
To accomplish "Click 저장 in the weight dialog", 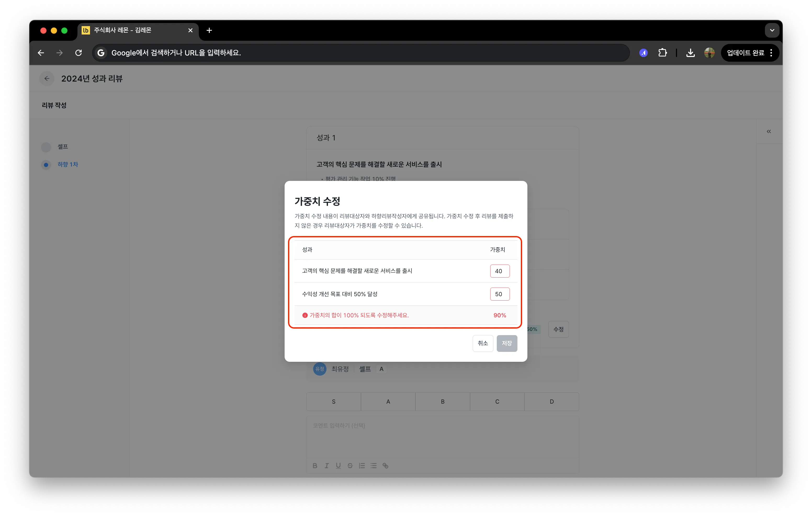I will click(507, 343).
